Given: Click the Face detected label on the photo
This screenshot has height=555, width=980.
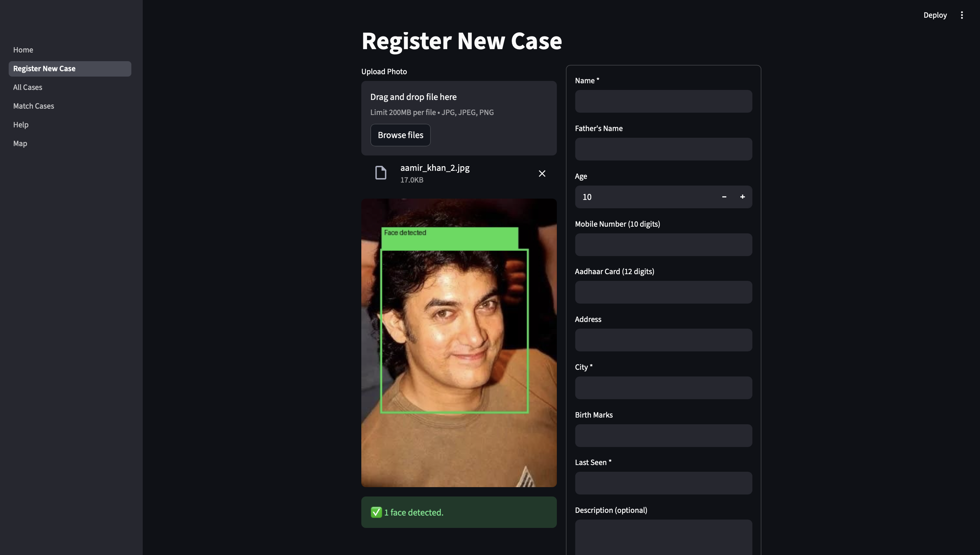Looking at the screenshot, I should (405, 232).
